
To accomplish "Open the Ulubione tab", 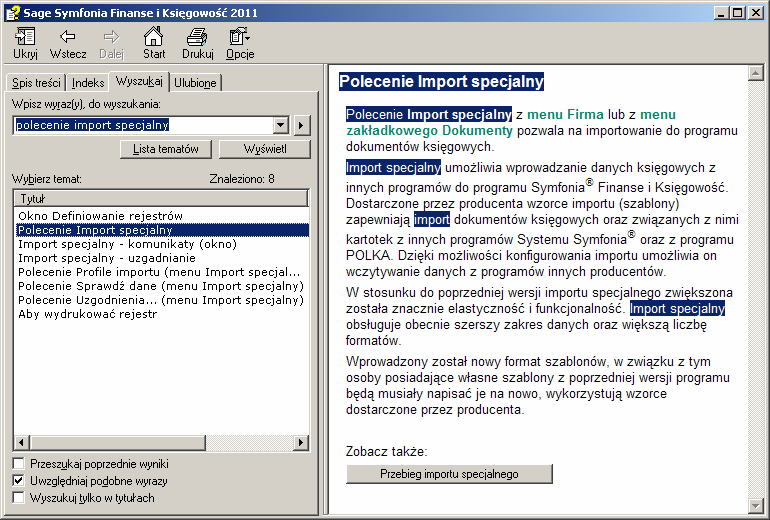I will coord(195,83).
